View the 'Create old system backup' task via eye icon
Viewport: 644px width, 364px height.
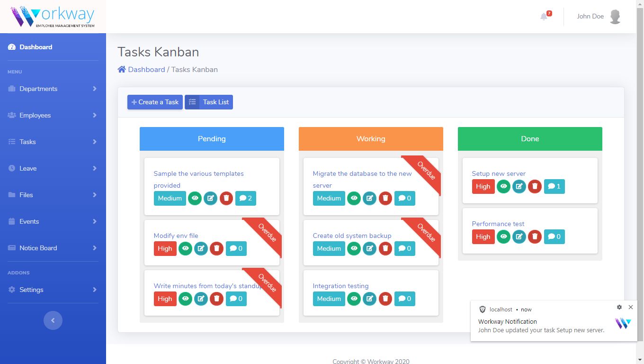pyautogui.click(x=354, y=248)
